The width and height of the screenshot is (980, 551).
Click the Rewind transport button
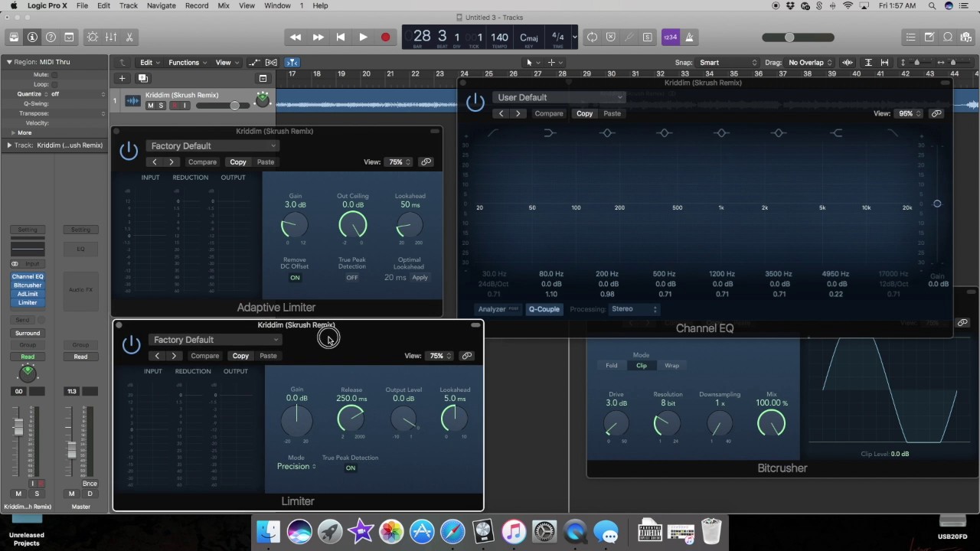point(296,37)
